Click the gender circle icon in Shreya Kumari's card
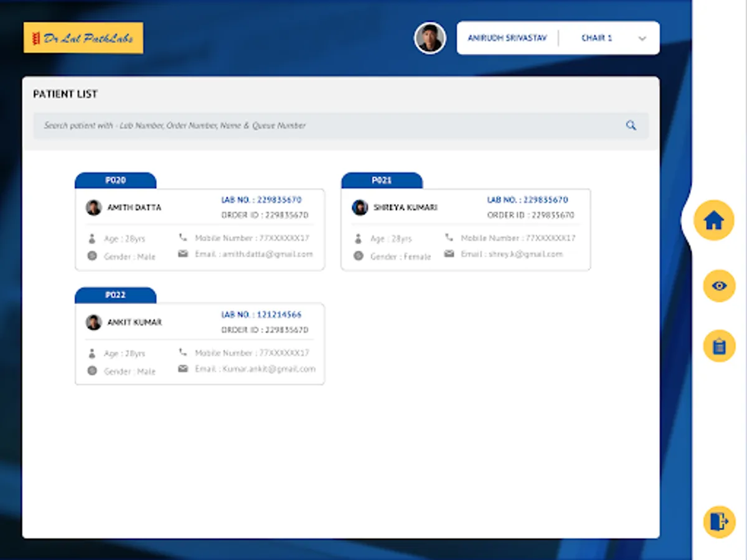The image size is (747, 560). [x=358, y=256]
